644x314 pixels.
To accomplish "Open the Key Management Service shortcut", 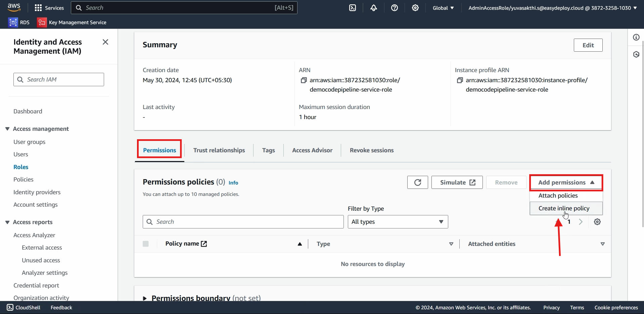I will (72, 22).
